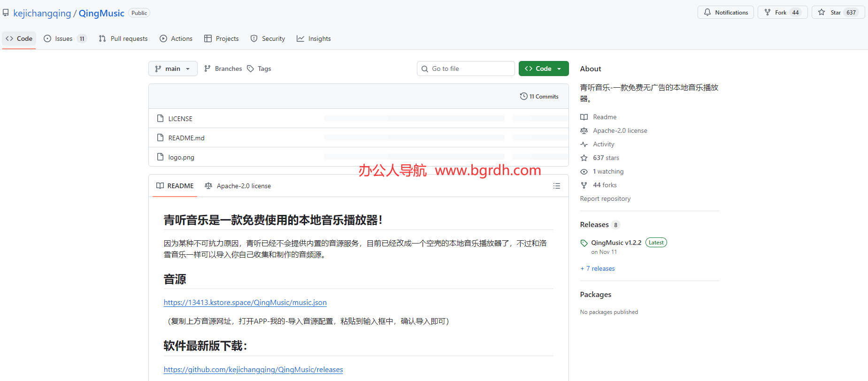View repository Activity

click(603, 144)
